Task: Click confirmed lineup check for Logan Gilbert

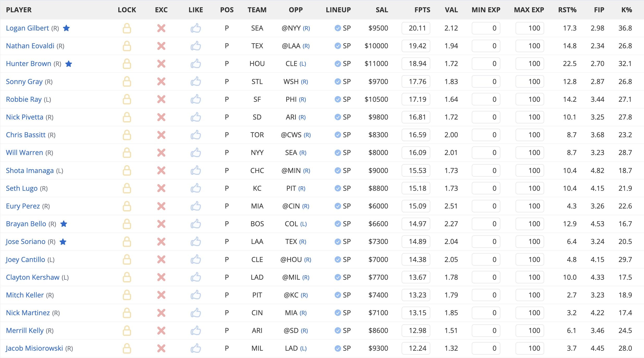Action: [x=338, y=28]
